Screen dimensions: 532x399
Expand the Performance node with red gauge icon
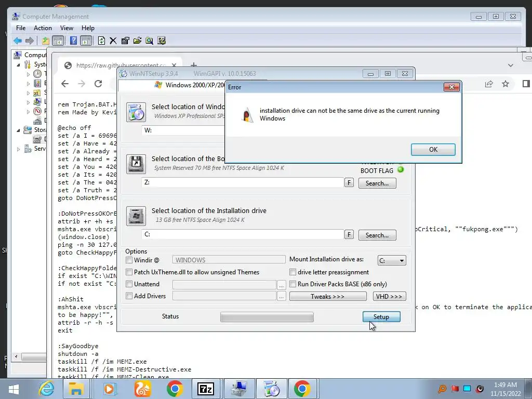(x=28, y=111)
